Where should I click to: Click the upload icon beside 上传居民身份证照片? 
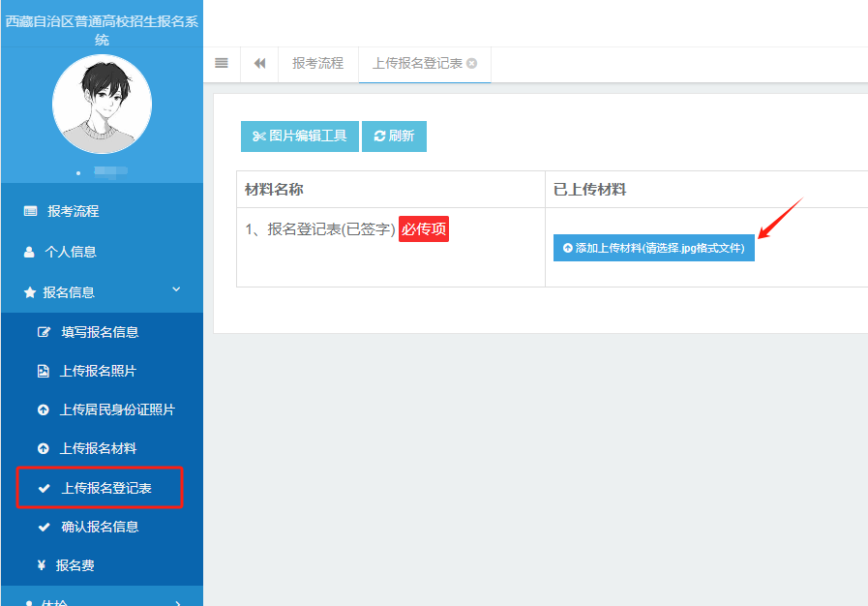pos(44,409)
